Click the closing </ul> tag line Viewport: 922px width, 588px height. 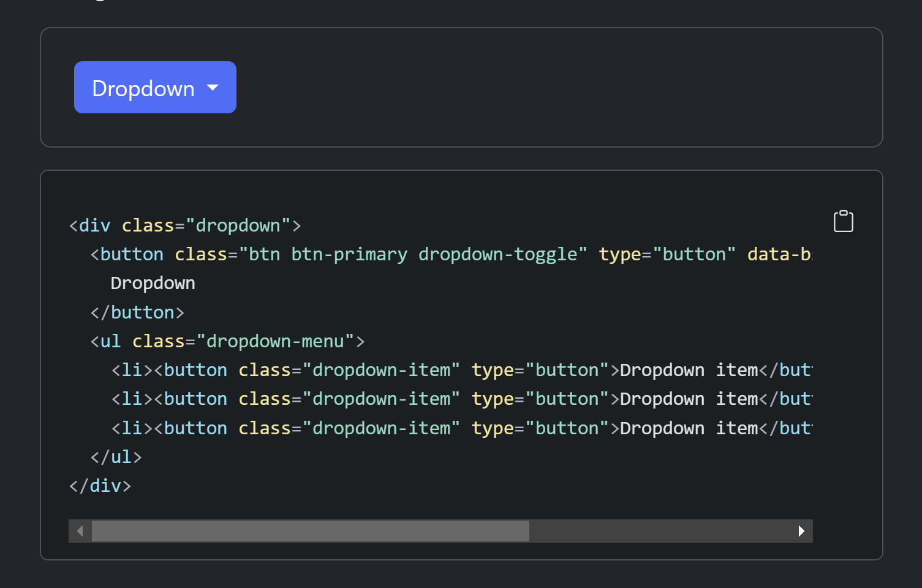pos(116,457)
